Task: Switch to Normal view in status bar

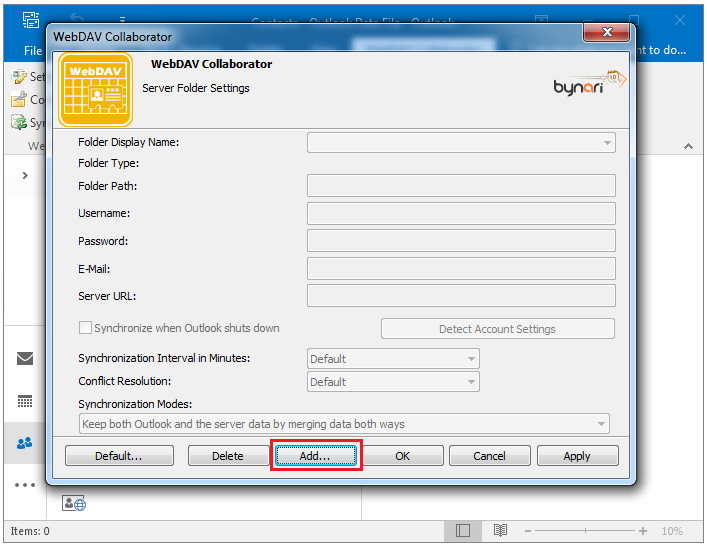Action: [463, 531]
